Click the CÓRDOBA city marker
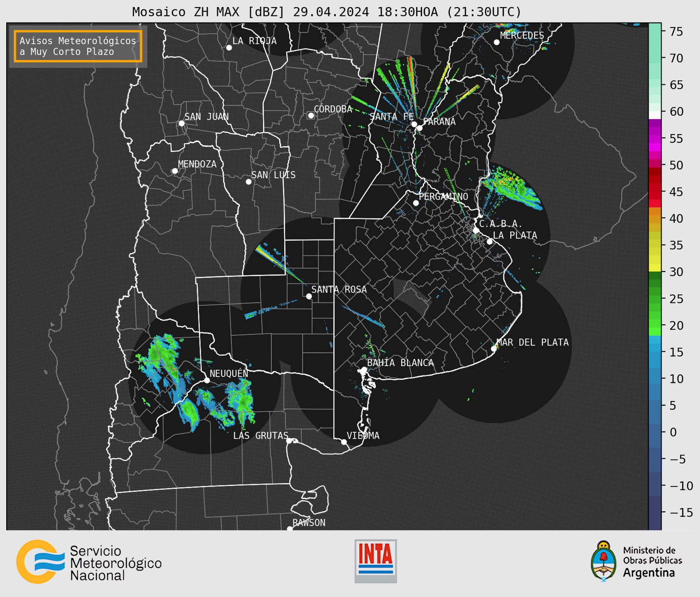700x597 pixels. [x=311, y=115]
